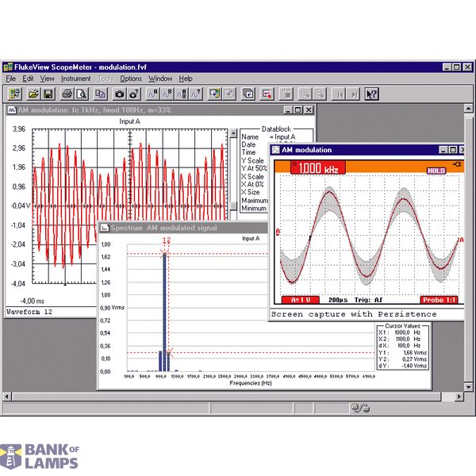Click the 'Maximum' datablock row
The height and width of the screenshot is (476, 476).
pos(255,201)
